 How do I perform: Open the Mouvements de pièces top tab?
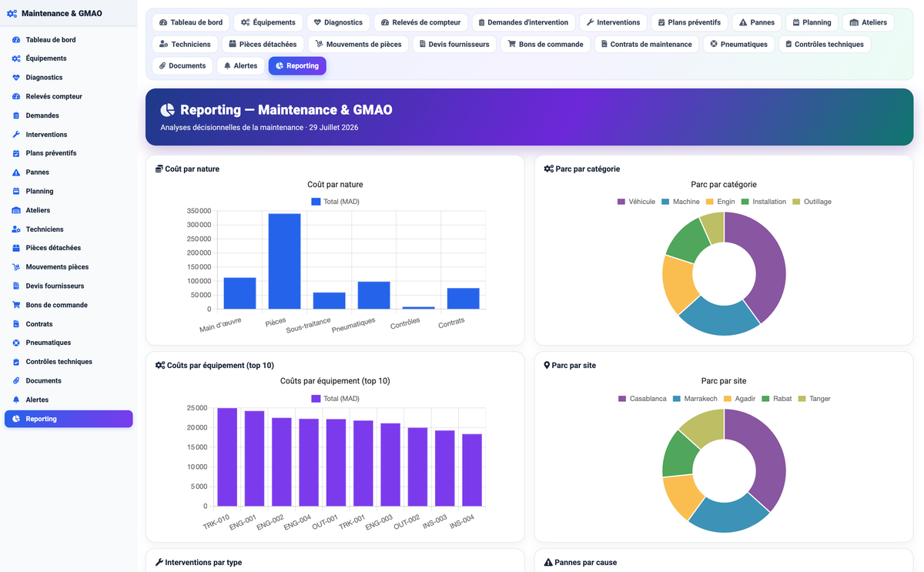pyautogui.click(x=358, y=44)
